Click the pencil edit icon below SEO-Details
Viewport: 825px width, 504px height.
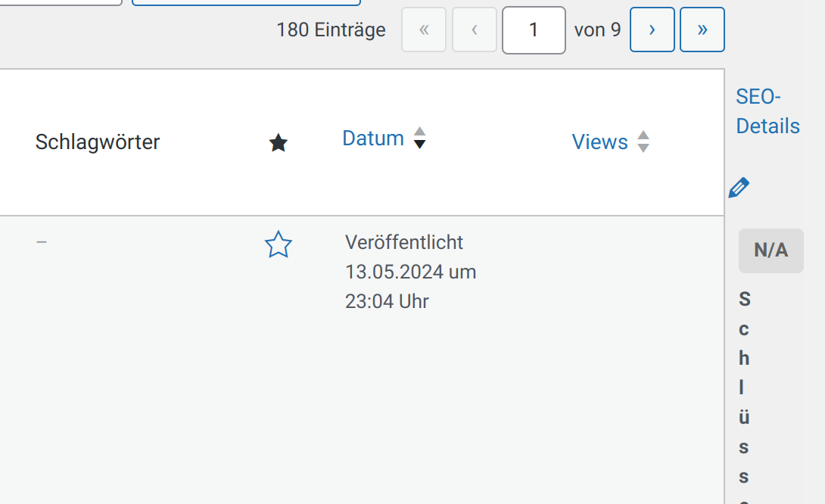click(x=739, y=188)
